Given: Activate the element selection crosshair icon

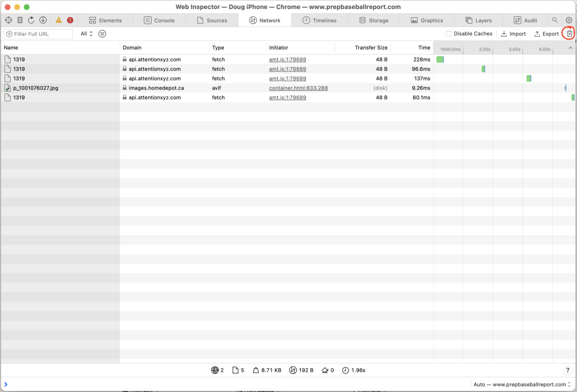Looking at the screenshot, I should 8,20.
